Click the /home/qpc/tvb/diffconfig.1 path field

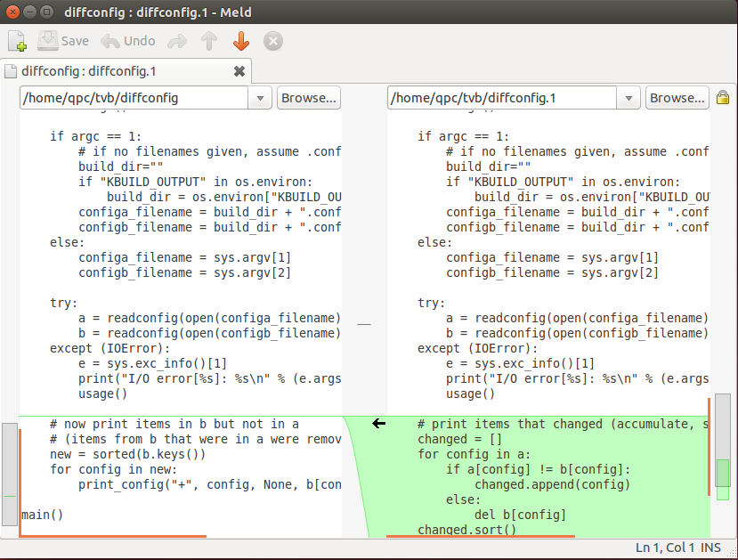(x=503, y=98)
